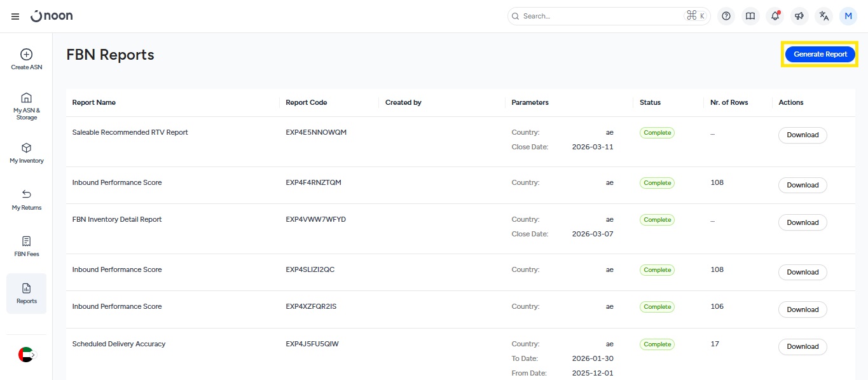Open the help question mark icon
The image size is (868, 380).
point(726,17)
